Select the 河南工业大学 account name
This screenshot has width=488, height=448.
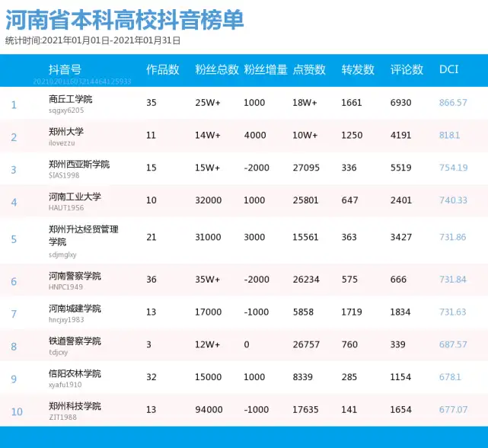pyautogui.click(x=75, y=197)
